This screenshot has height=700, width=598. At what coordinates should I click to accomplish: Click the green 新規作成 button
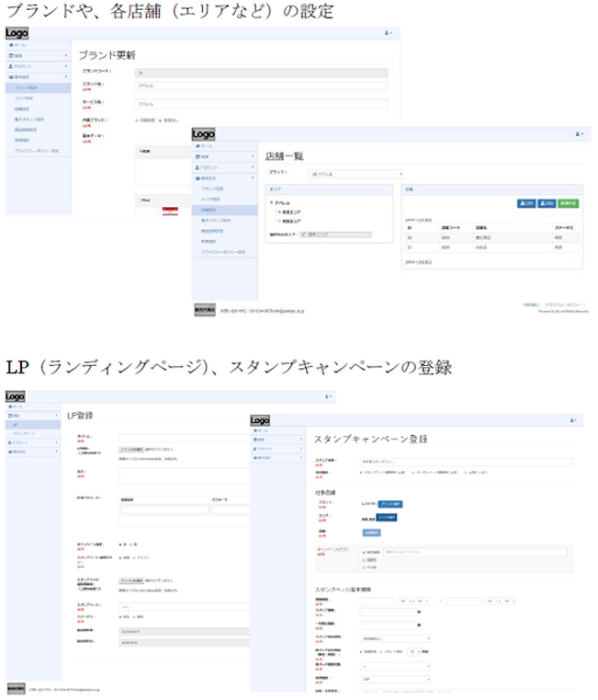click(567, 203)
